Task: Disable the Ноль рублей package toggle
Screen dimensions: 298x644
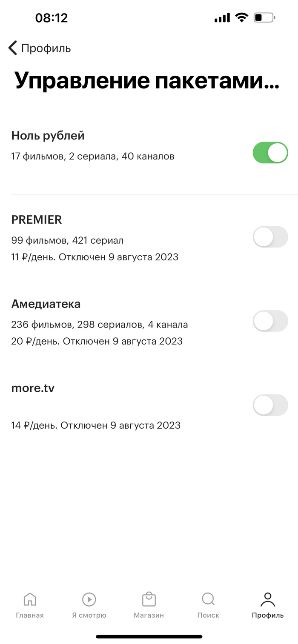Action: (270, 153)
